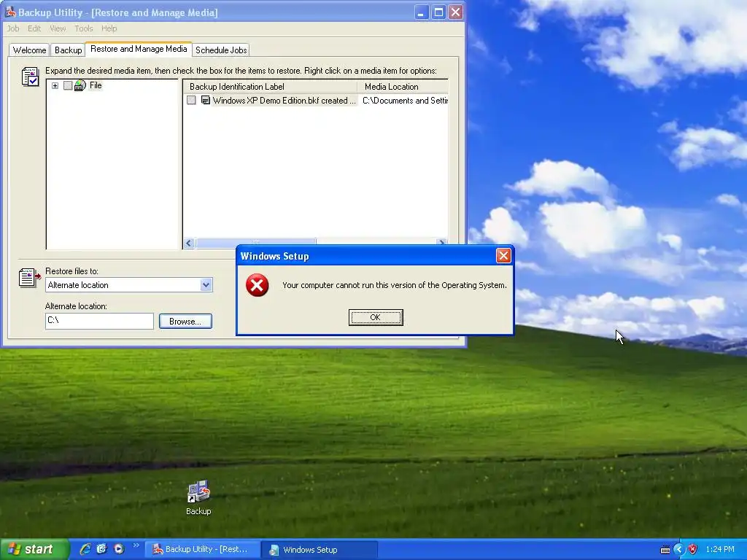Click the Restore files to document icon
This screenshot has height=560, width=747.
[x=29, y=278]
